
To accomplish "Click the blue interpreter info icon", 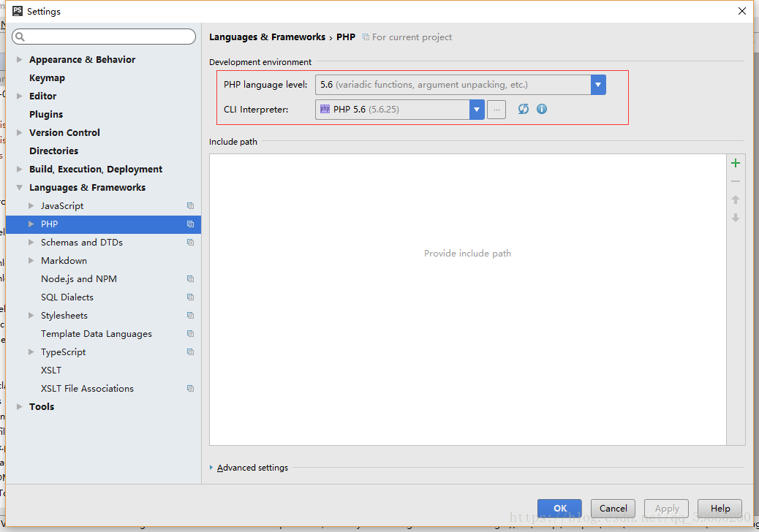I will click(542, 109).
